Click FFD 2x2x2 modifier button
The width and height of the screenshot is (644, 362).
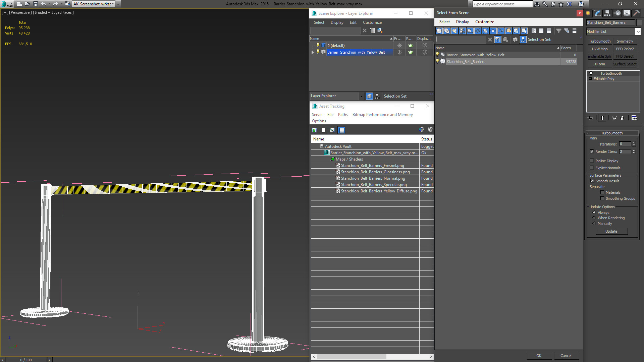coord(625,49)
